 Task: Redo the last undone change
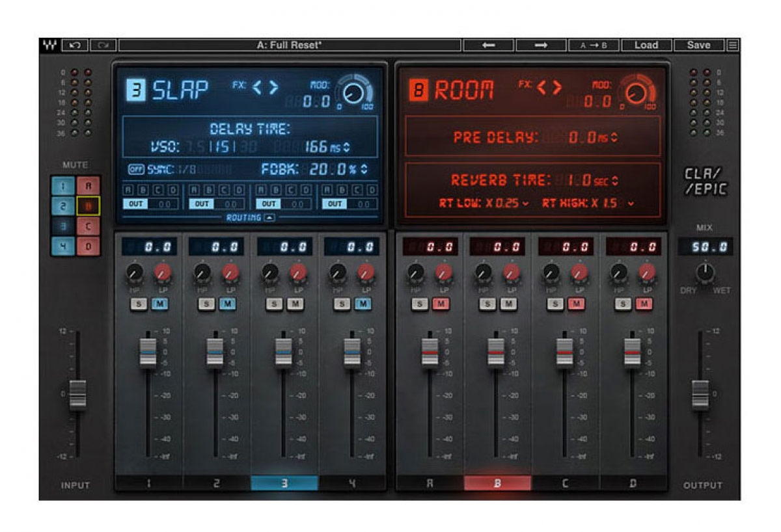(x=103, y=46)
